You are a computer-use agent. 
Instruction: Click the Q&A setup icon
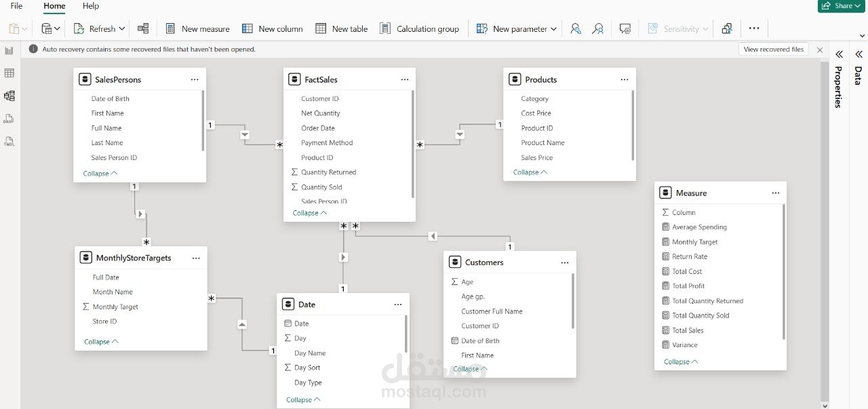(625, 28)
